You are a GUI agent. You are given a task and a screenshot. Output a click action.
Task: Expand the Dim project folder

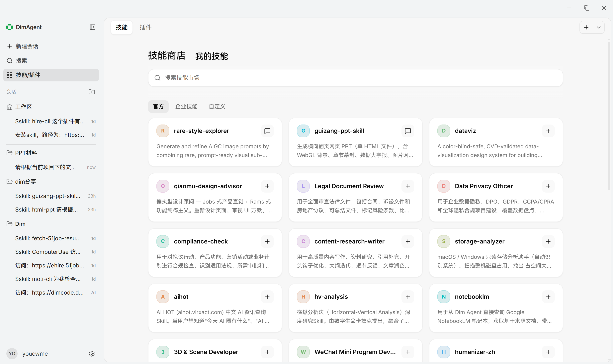click(x=51, y=224)
